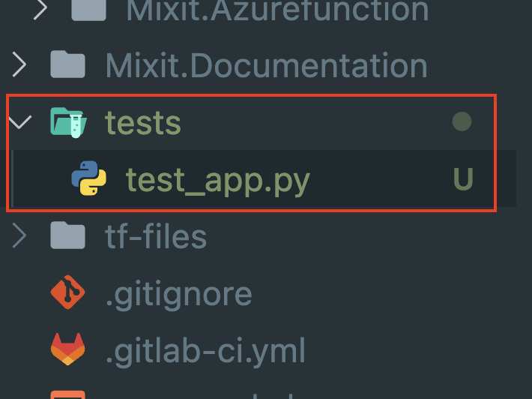
Task: Select the tf-files folder label
Action: 156,236
